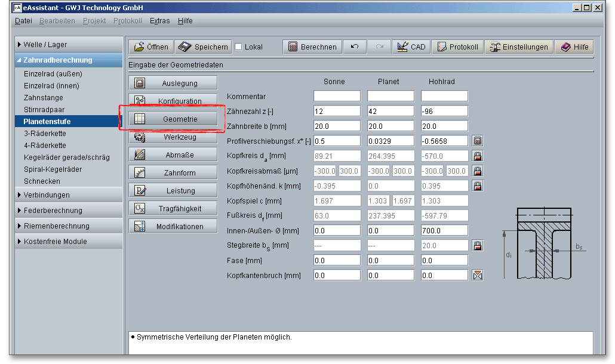The width and height of the screenshot is (615, 364).
Task: Click the Werkzeug button
Action: click(173, 137)
